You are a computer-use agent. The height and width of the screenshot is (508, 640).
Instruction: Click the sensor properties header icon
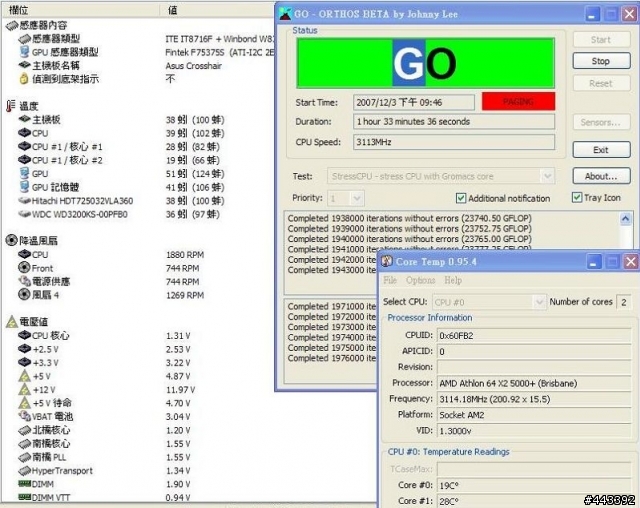(12, 26)
